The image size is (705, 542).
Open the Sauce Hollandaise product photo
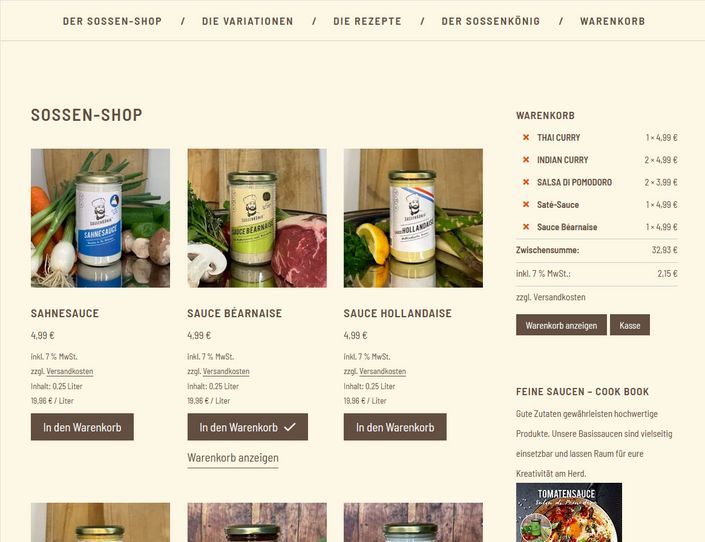click(413, 218)
